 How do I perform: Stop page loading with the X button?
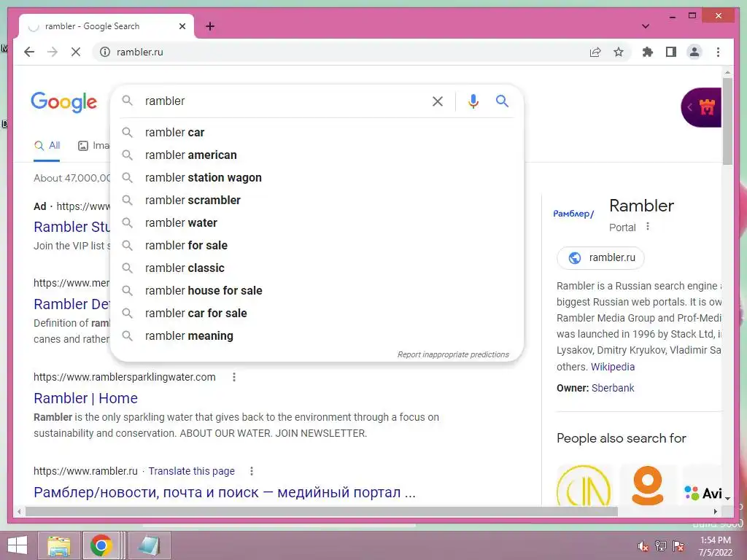[x=76, y=52]
